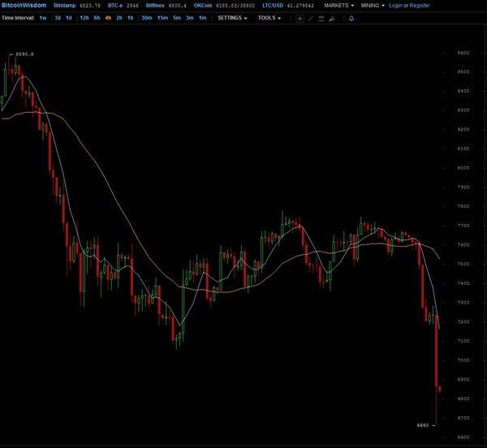
Task: Expand the MINING dropdown menu
Action: pyautogui.click(x=373, y=6)
